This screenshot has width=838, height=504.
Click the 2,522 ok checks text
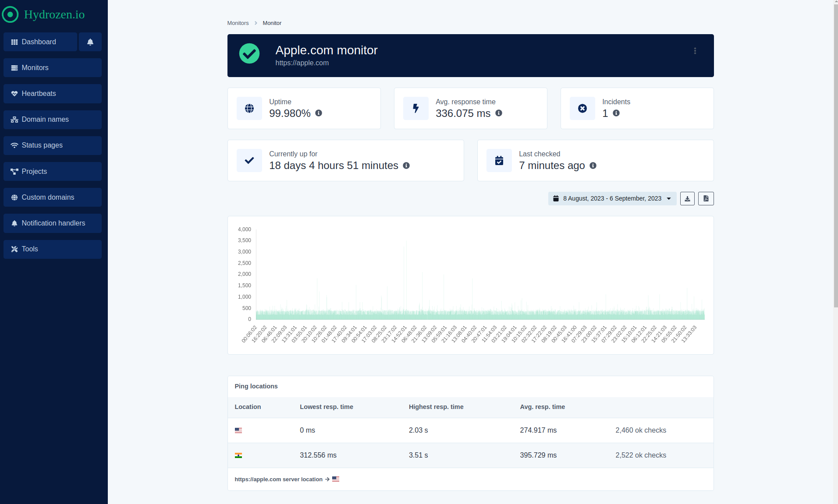641,455
